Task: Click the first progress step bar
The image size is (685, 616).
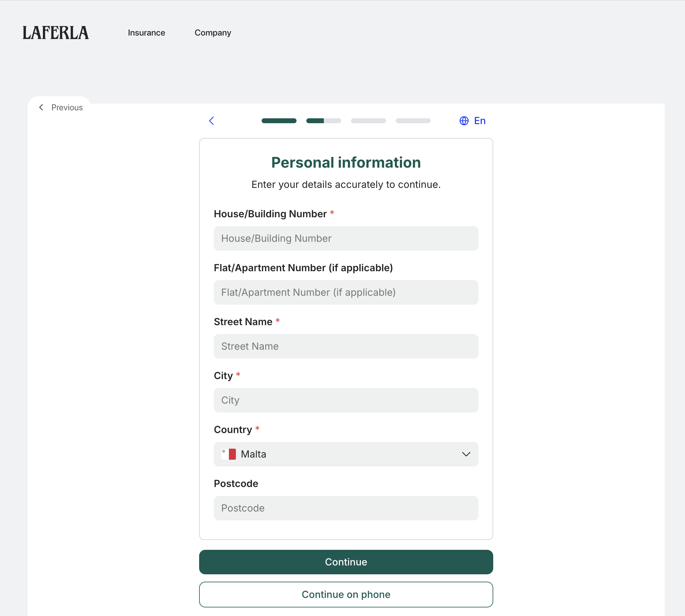Action: tap(279, 121)
